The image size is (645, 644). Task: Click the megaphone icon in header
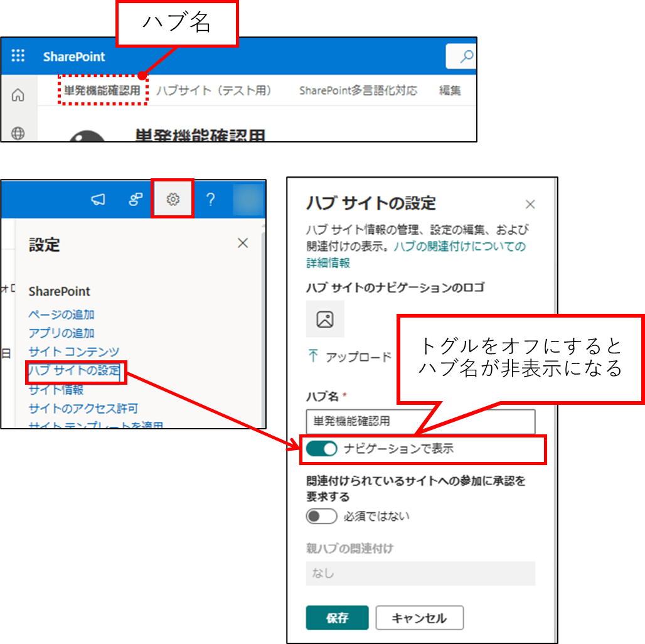click(98, 200)
